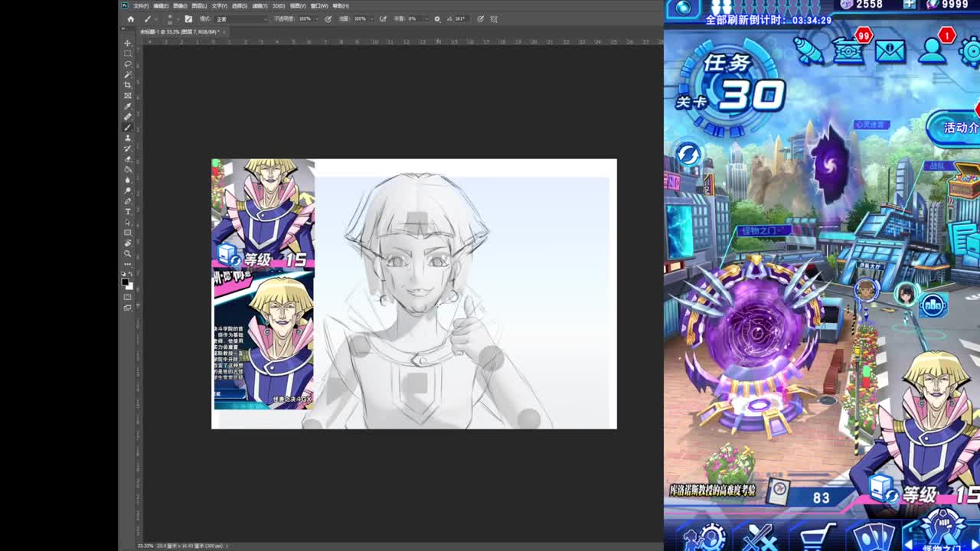Select the Healing Brush tool
Image resolution: width=980 pixels, height=551 pixels.
click(x=128, y=117)
